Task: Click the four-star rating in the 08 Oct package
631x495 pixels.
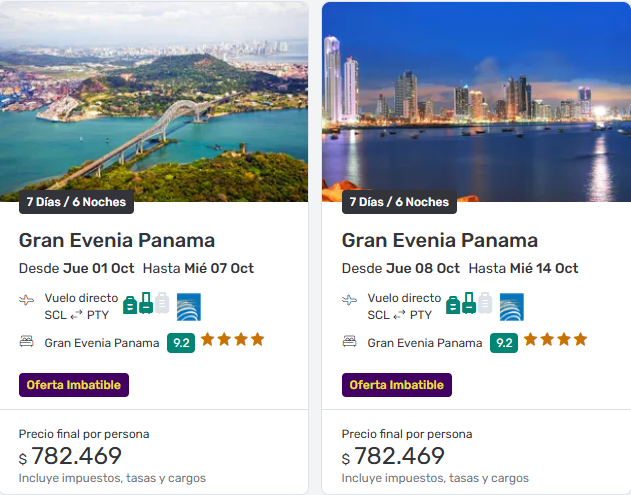Action: click(555, 340)
